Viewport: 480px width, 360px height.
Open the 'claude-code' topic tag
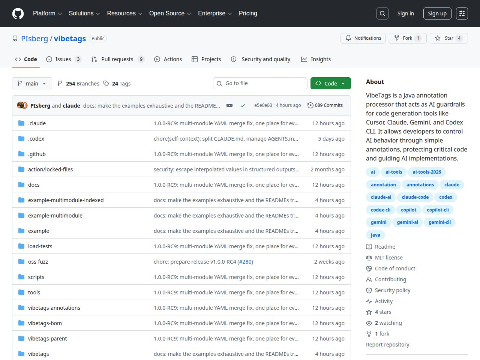(x=415, y=197)
